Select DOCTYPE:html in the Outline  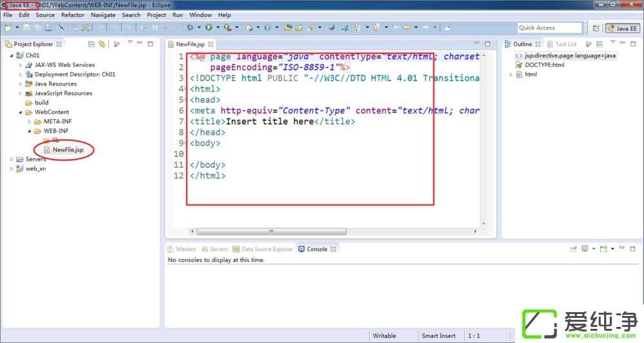pos(544,65)
